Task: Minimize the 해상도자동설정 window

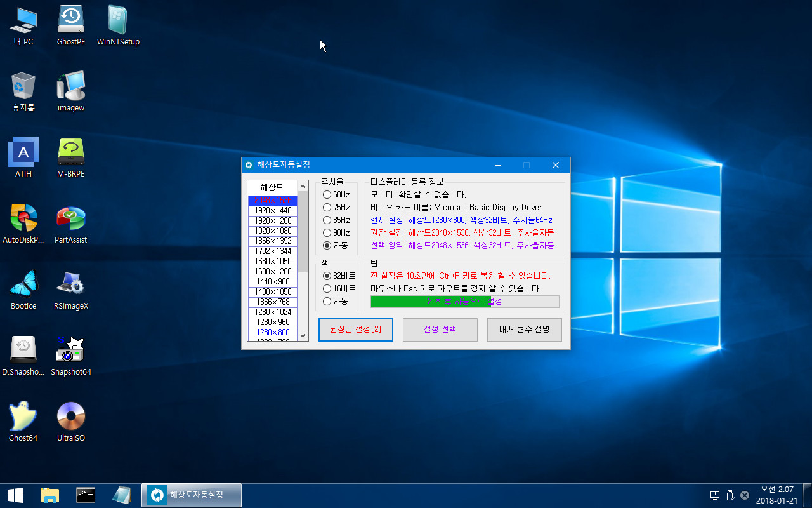Action: coord(497,165)
